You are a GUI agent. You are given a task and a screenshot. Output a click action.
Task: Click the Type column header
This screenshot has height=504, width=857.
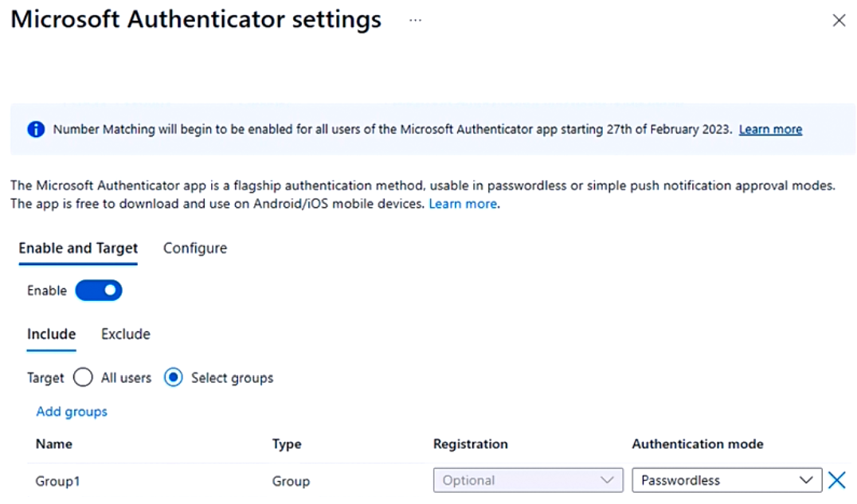(x=287, y=444)
